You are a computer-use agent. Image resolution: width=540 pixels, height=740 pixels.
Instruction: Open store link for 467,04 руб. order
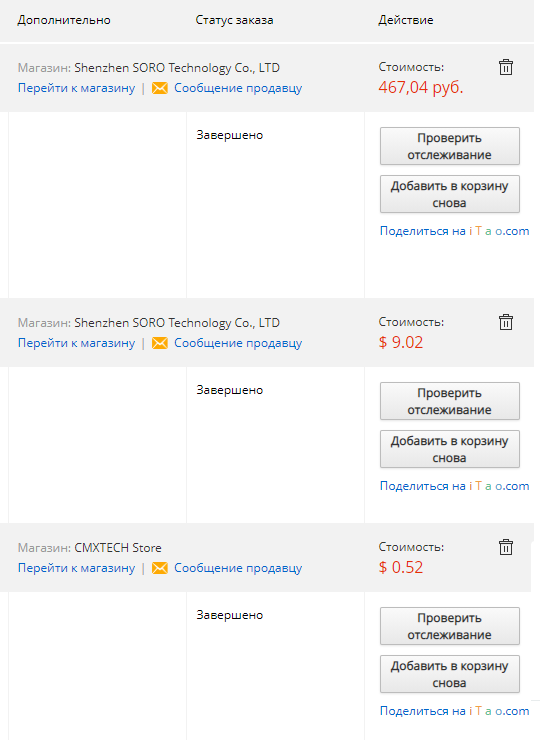(x=76, y=88)
